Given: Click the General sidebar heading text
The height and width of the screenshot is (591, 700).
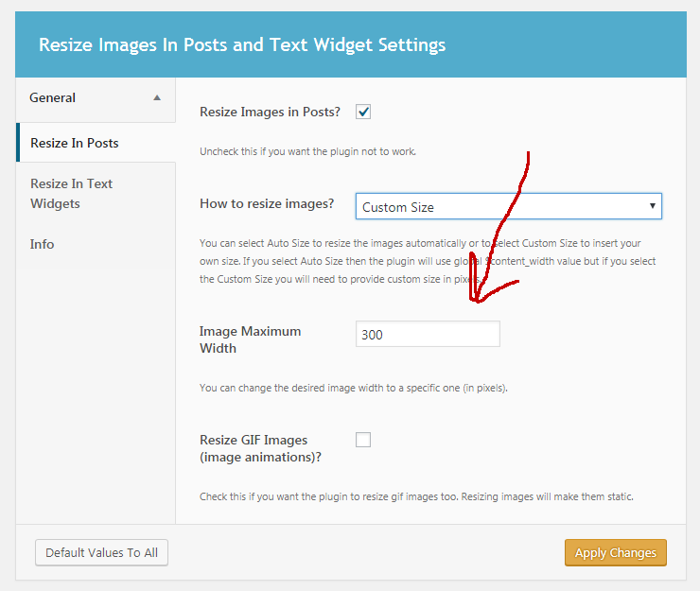Looking at the screenshot, I should [53, 97].
